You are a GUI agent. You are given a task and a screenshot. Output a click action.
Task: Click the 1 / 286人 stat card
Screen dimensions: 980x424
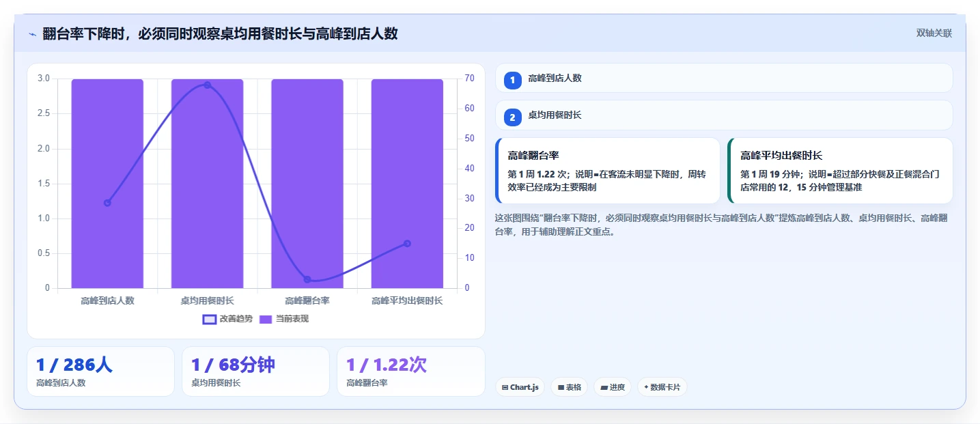[101, 371]
